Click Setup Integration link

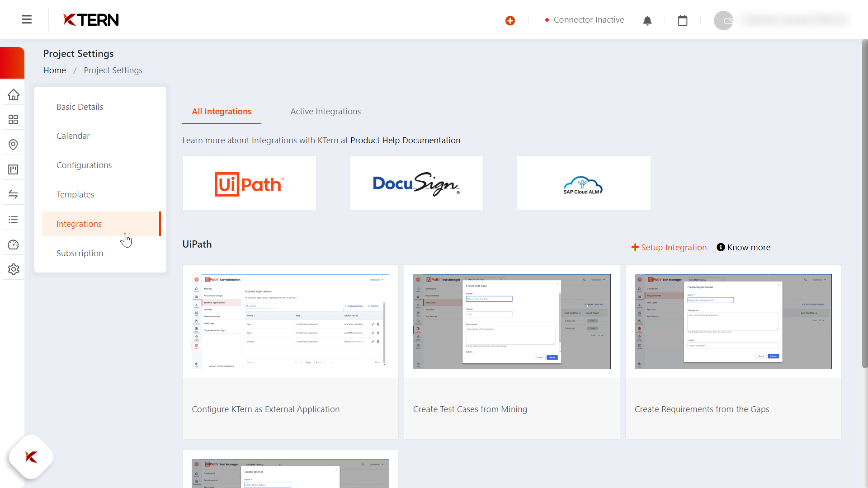pyautogui.click(x=669, y=247)
